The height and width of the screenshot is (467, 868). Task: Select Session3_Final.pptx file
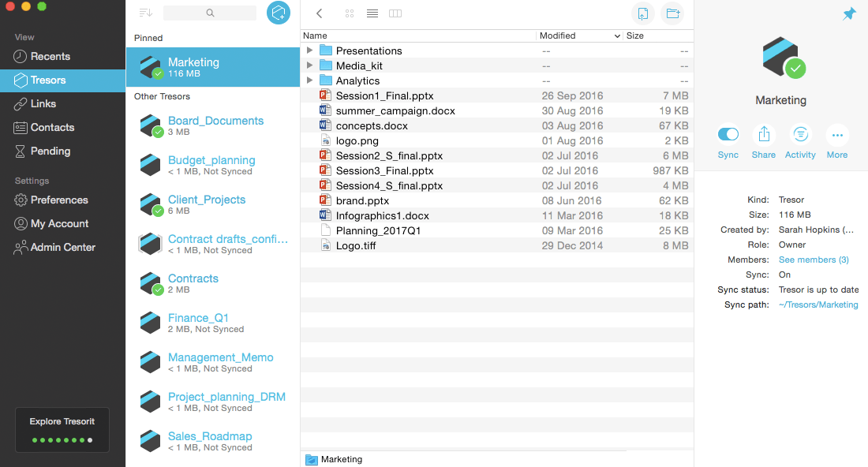496,170
